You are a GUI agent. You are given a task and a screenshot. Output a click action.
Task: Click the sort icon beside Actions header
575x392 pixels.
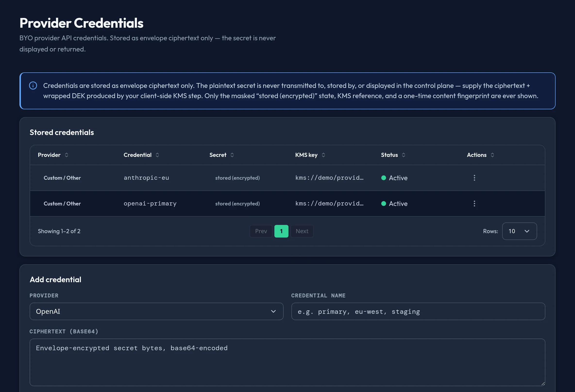click(492, 155)
